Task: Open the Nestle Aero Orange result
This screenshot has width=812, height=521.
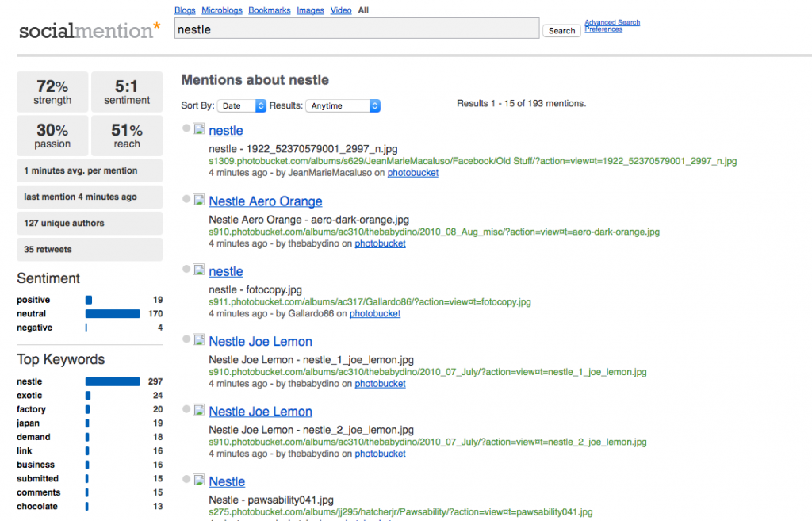Action: 266,201
